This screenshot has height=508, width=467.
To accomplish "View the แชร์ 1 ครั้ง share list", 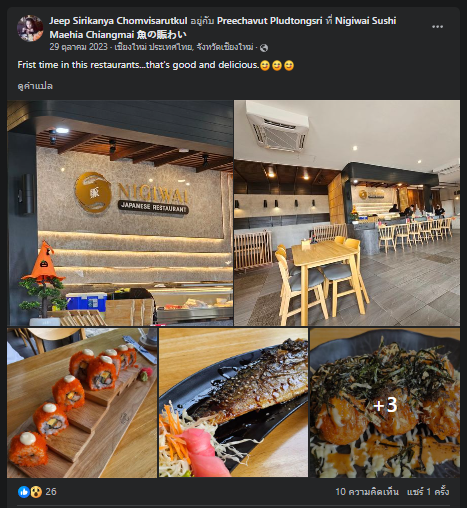I will click(x=428, y=492).
